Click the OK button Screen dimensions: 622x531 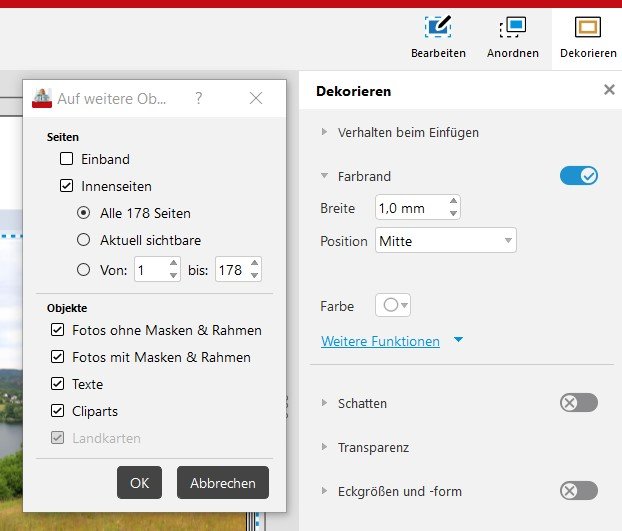pos(139,483)
